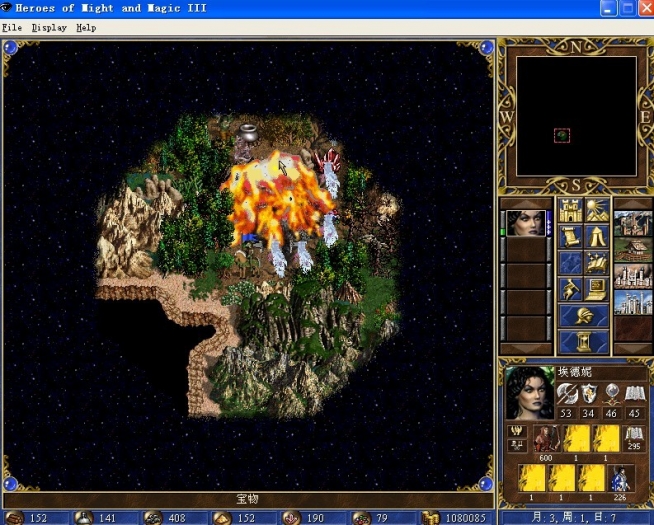Image resolution: width=654 pixels, height=525 pixels.
Task: Minimize the Heroes of Might and Magic window
Action: (x=609, y=8)
